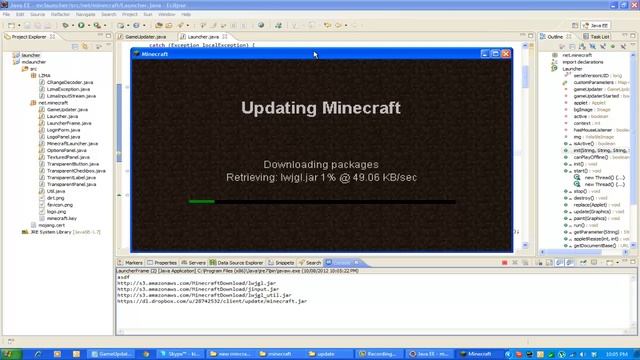Switch to the Launcher.java editor tab

point(203,37)
